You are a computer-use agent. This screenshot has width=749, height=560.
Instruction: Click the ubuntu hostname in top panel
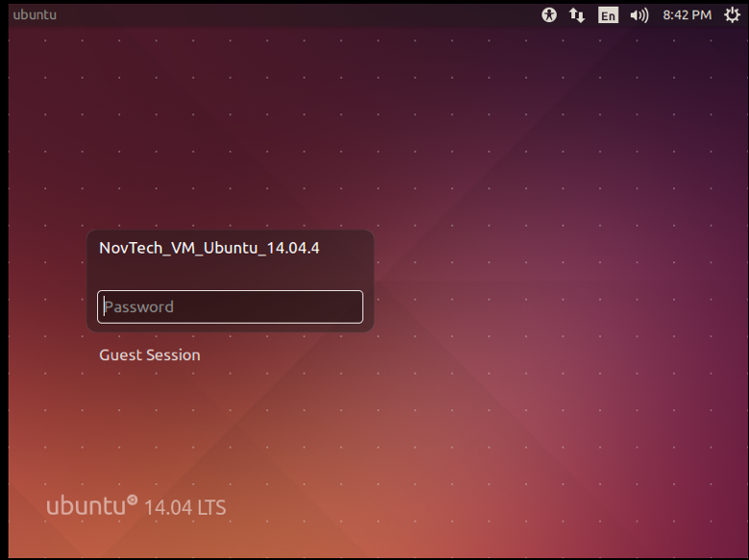pos(35,14)
